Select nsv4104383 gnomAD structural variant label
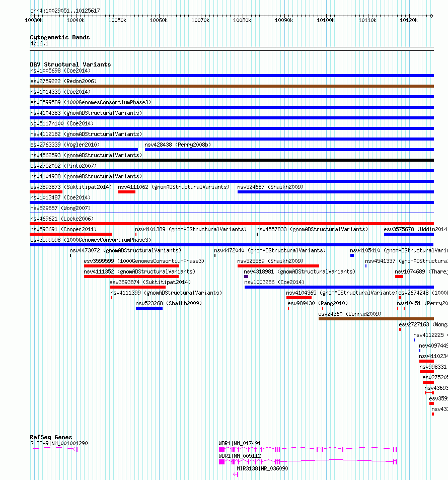 [x=86, y=113]
